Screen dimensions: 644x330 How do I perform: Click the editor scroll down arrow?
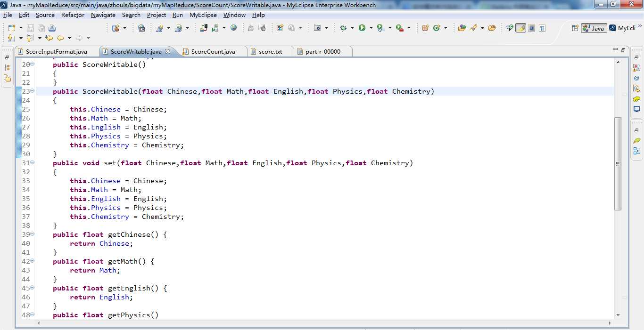[618, 315]
